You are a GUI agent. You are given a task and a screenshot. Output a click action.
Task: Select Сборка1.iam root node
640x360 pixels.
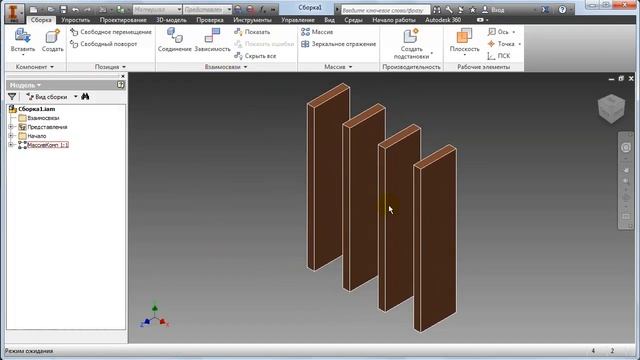(36, 109)
